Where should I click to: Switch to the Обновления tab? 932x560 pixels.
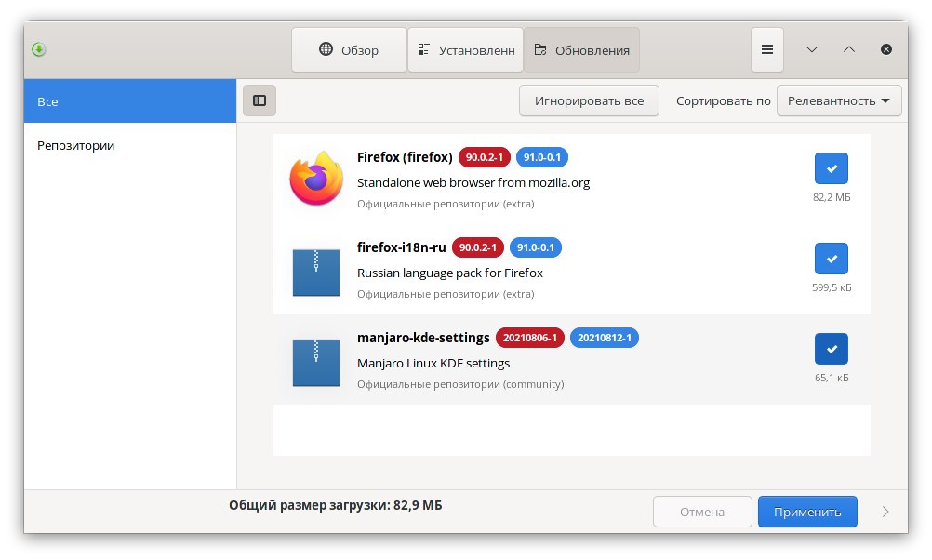581,50
